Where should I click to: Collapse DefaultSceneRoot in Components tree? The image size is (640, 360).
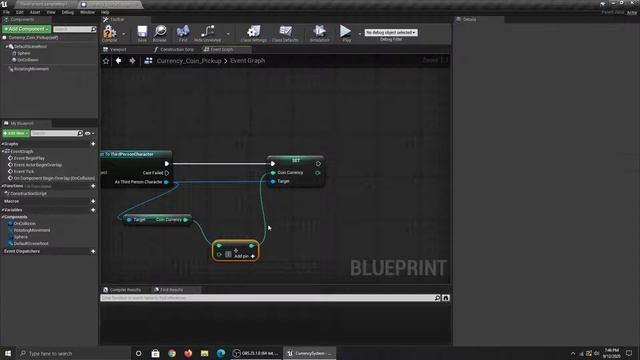[x=7, y=47]
